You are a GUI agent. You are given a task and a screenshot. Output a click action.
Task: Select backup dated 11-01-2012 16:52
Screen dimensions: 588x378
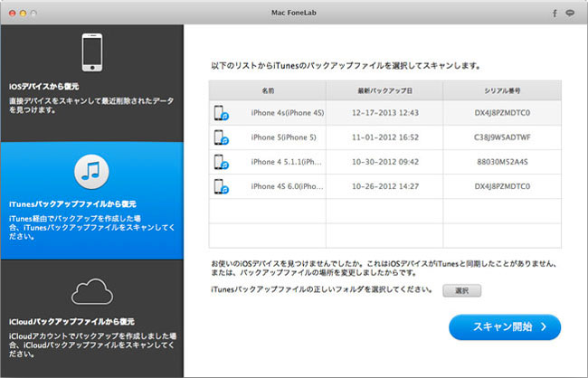[384, 137]
